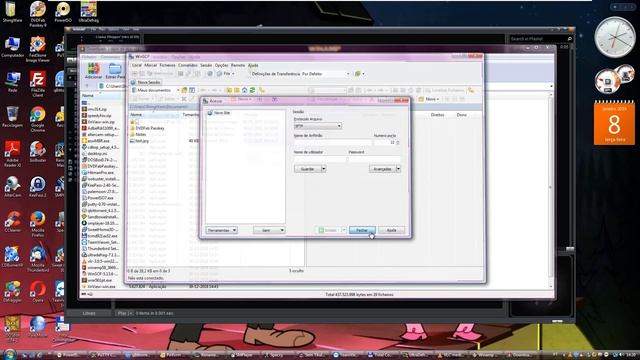Open the Adobe Reader XI desktop icon

[x=12, y=154]
